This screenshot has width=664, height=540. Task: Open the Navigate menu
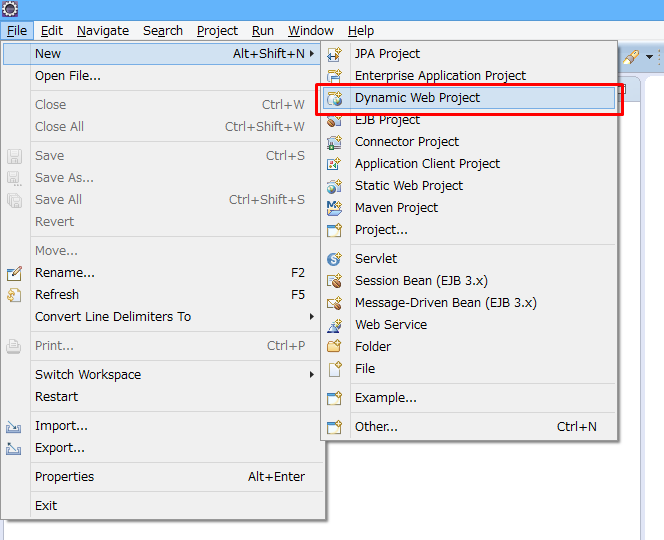[x=103, y=31]
